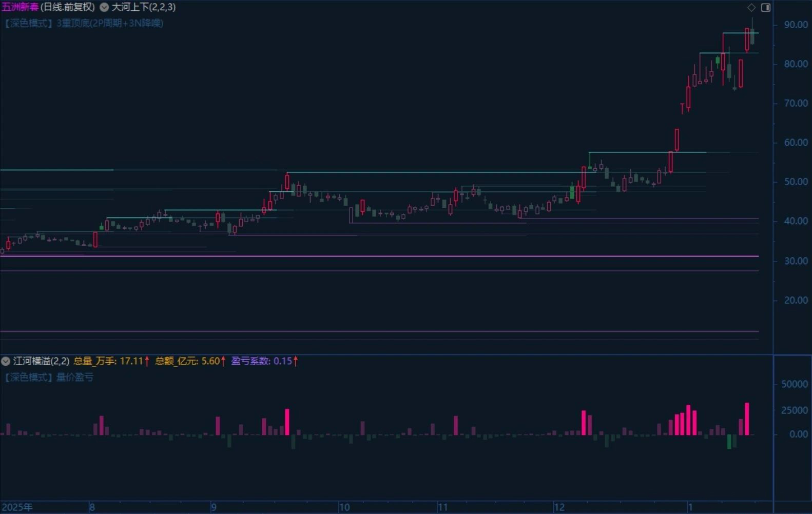Click the month 11 marker on the time axis

click(x=442, y=507)
